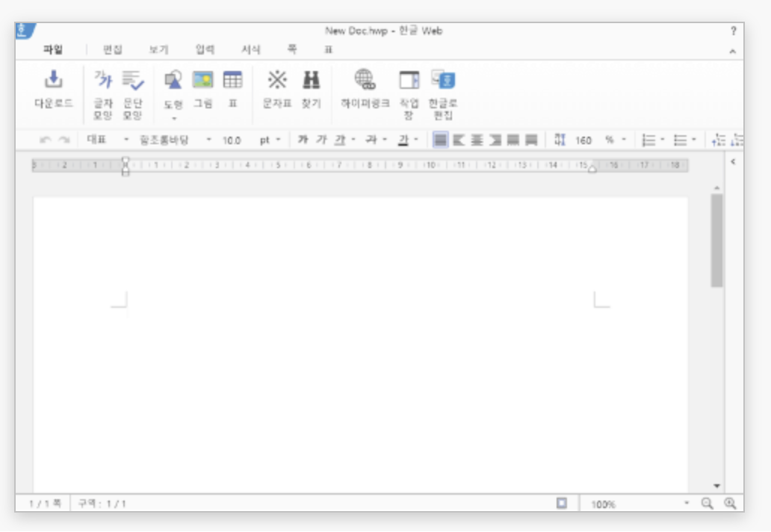Click the 160 line spacing value field
This screenshot has height=532, width=771.
pyautogui.click(x=583, y=140)
